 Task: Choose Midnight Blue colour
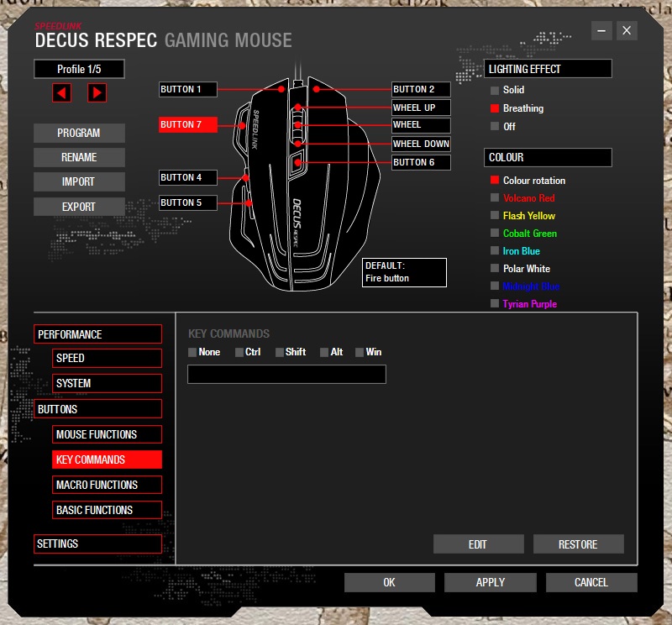tap(495, 286)
